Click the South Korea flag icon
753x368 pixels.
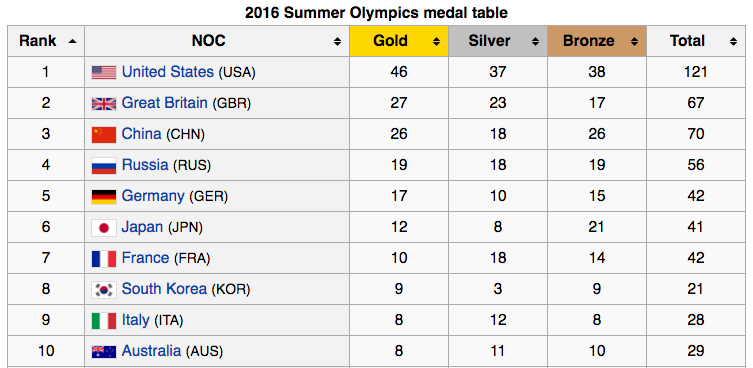pyautogui.click(x=104, y=290)
